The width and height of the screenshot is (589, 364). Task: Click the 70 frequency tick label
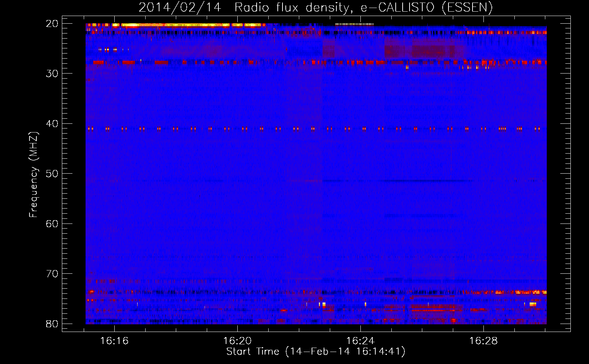pos(52,274)
